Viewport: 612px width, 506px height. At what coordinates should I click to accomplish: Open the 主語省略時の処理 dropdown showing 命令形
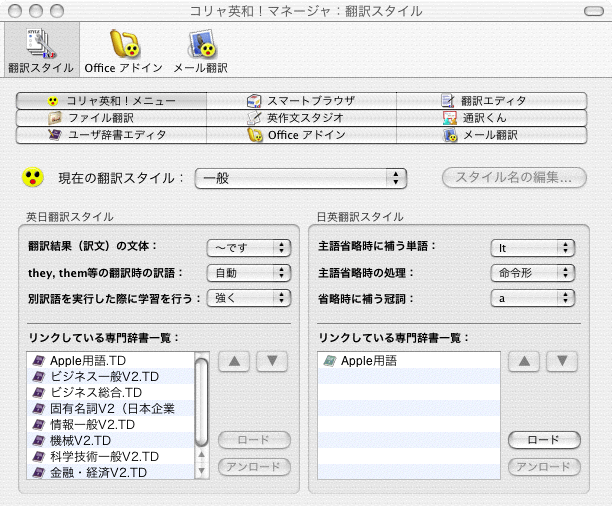click(532, 273)
